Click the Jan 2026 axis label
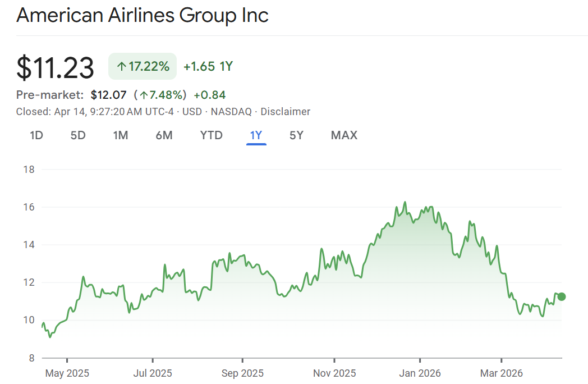Image resolution: width=588 pixels, height=384 pixels. pyautogui.click(x=419, y=373)
